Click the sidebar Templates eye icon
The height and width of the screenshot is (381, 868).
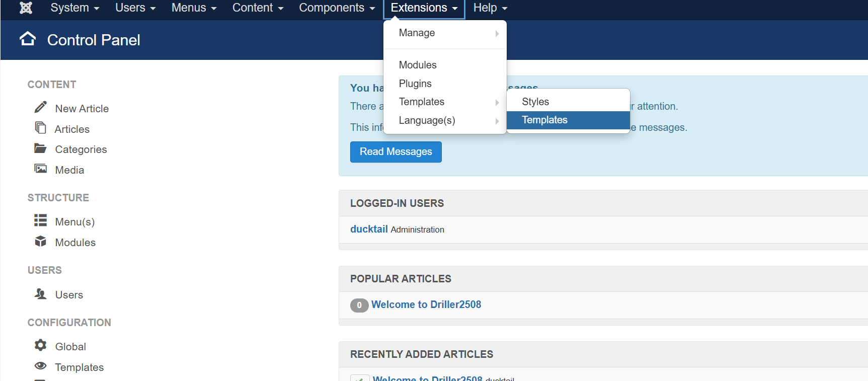40,366
